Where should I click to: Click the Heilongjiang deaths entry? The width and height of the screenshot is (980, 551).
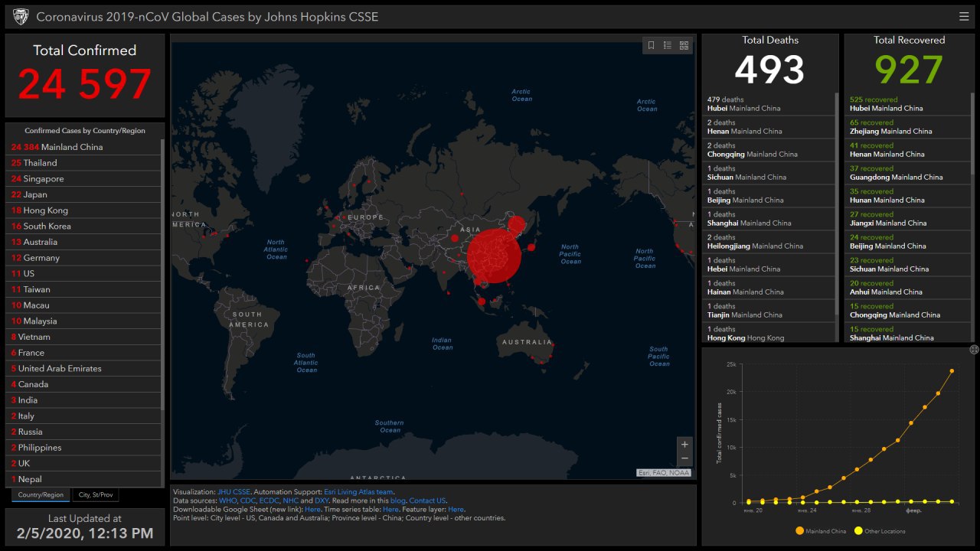(769, 242)
